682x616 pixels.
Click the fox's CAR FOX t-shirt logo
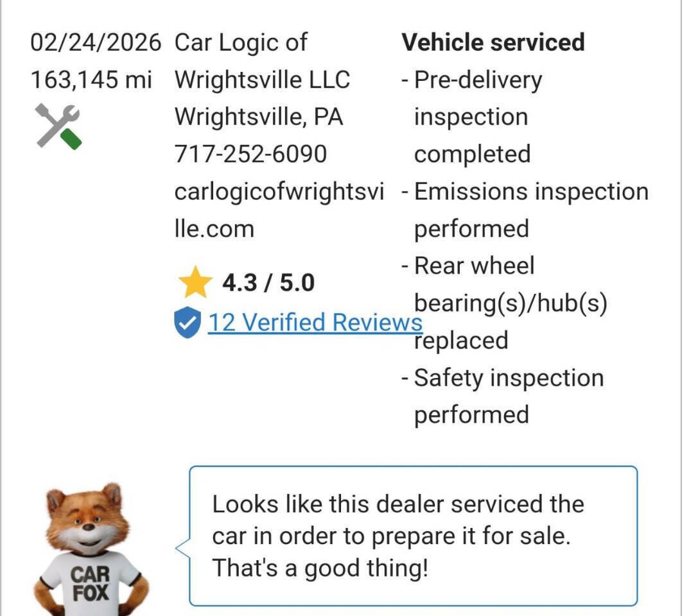click(89, 579)
